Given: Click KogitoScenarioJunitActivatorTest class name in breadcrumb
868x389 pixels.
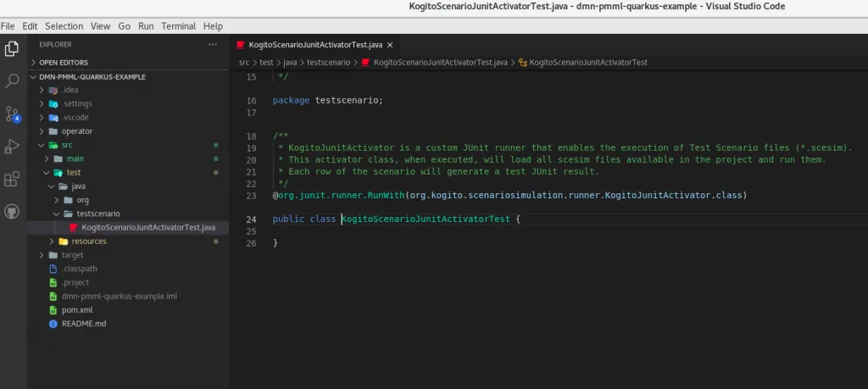Looking at the screenshot, I should [588, 63].
